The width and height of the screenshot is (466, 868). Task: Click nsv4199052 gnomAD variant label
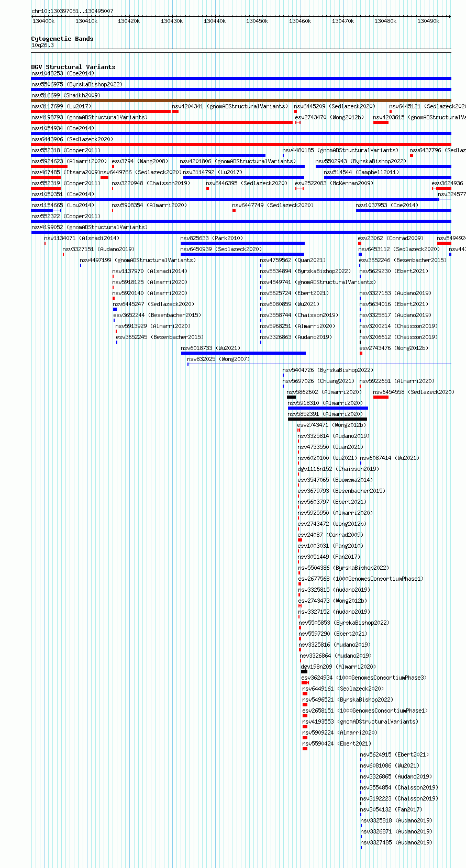(x=90, y=227)
